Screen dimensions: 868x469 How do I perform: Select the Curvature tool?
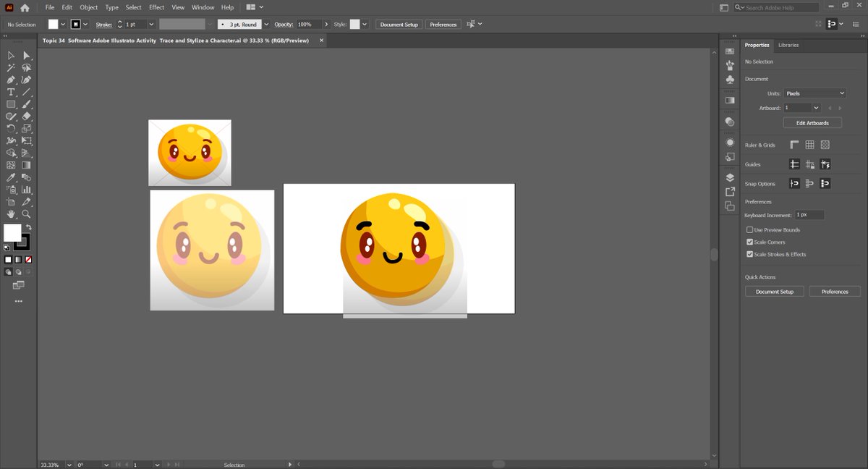[x=27, y=80]
